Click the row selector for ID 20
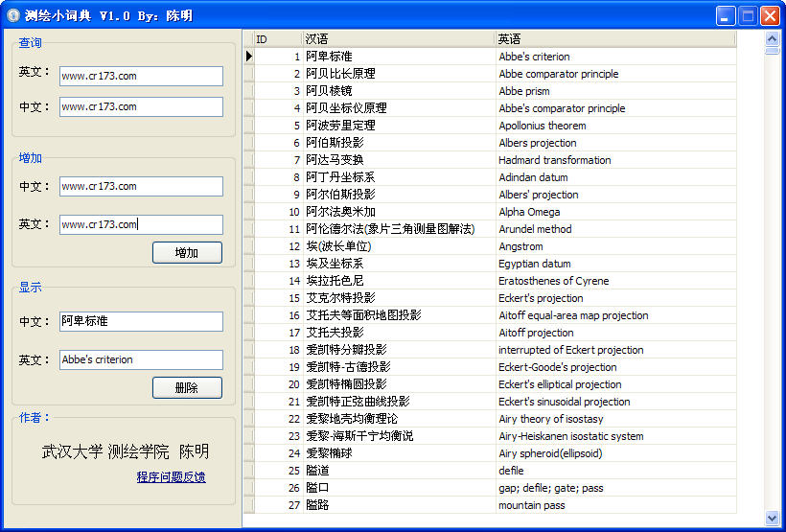The image size is (786, 532). click(x=249, y=384)
